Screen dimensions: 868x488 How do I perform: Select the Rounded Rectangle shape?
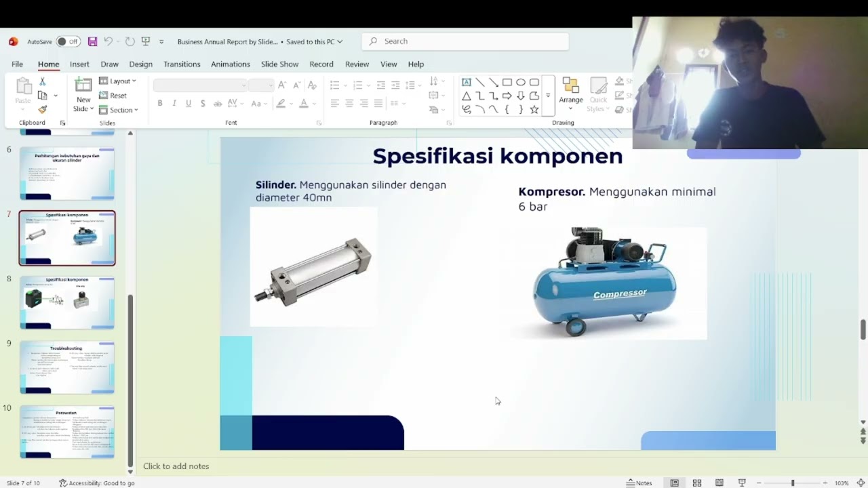click(x=534, y=82)
